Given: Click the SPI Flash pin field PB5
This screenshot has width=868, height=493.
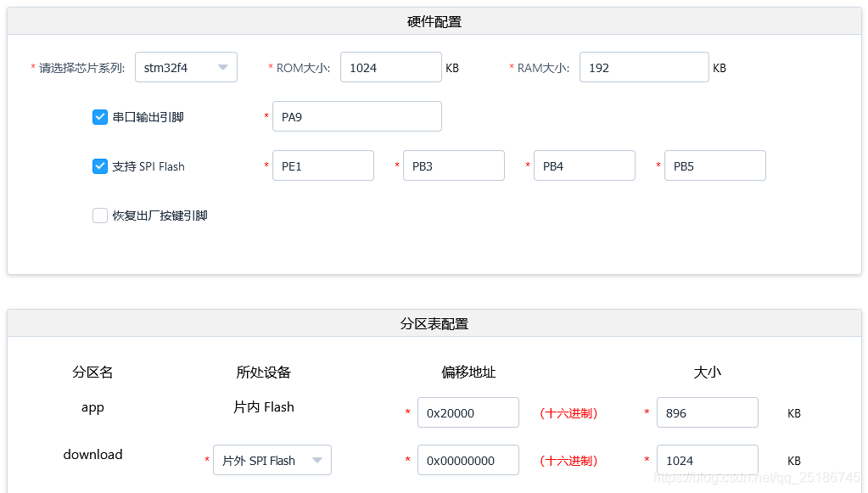Looking at the screenshot, I should click(x=714, y=165).
